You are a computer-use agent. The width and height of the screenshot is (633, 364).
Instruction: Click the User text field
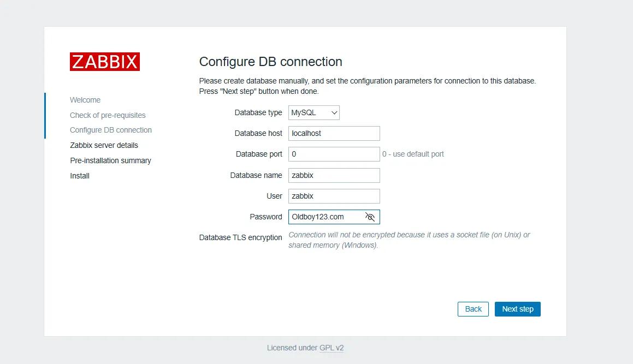(x=334, y=196)
